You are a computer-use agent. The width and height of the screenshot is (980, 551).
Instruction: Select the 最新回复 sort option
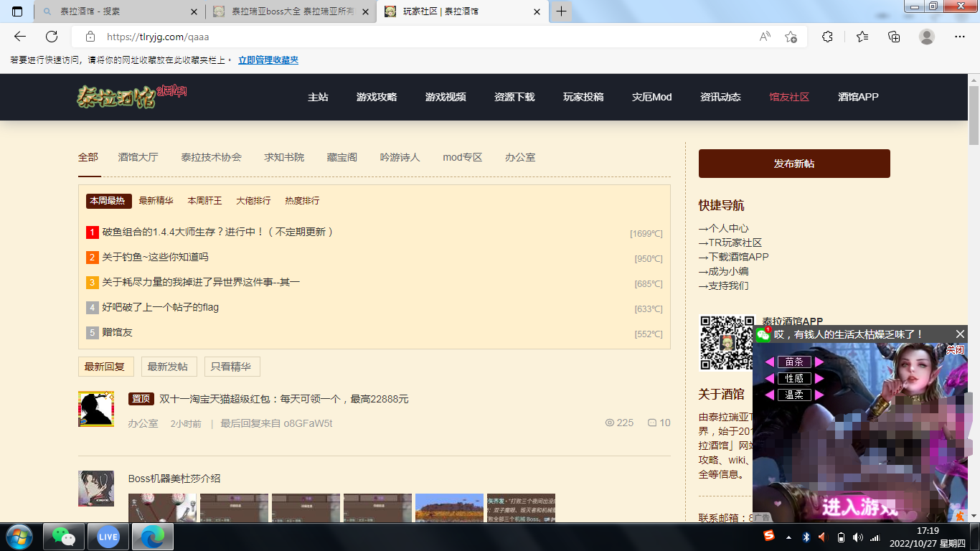click(x=105, y=367)
